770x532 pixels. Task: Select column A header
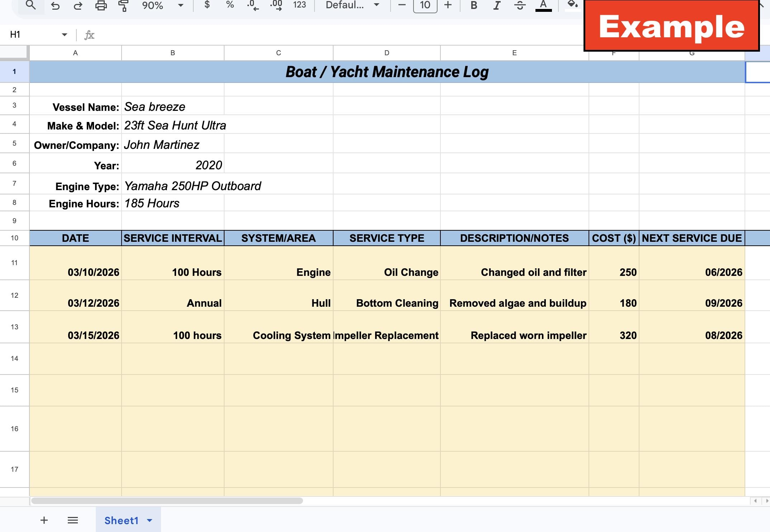click(x=75, y=53)
